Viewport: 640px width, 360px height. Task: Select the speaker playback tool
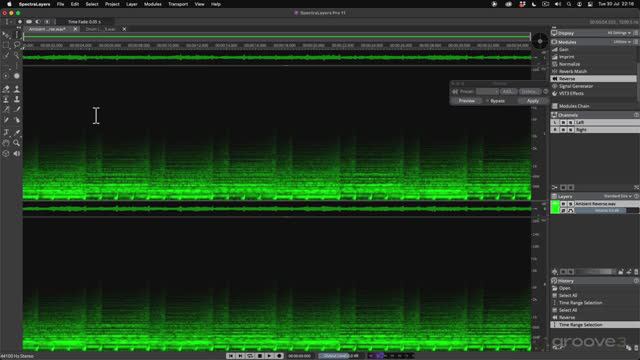coord(17,153)
